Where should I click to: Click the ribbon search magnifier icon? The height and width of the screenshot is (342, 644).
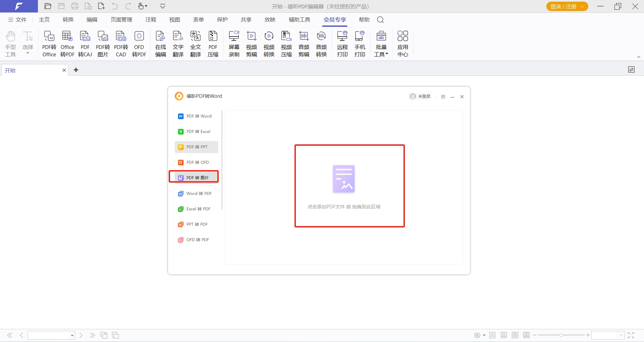pos(380,20)
